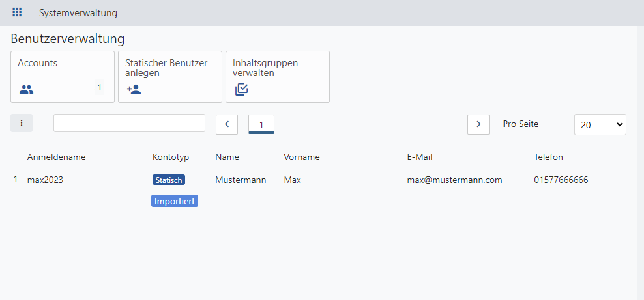Click the Mustermann name cell

pyautogui.click(x=241, y=180)
